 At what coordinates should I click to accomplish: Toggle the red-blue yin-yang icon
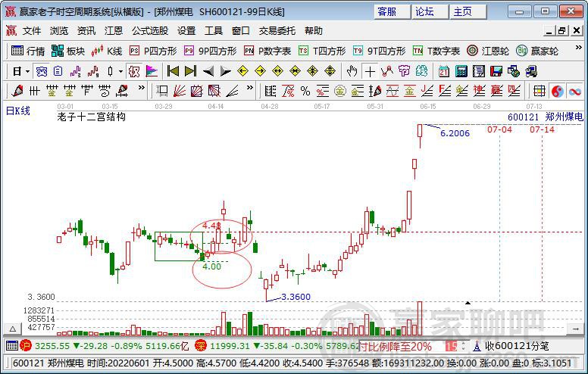[557, 91]
